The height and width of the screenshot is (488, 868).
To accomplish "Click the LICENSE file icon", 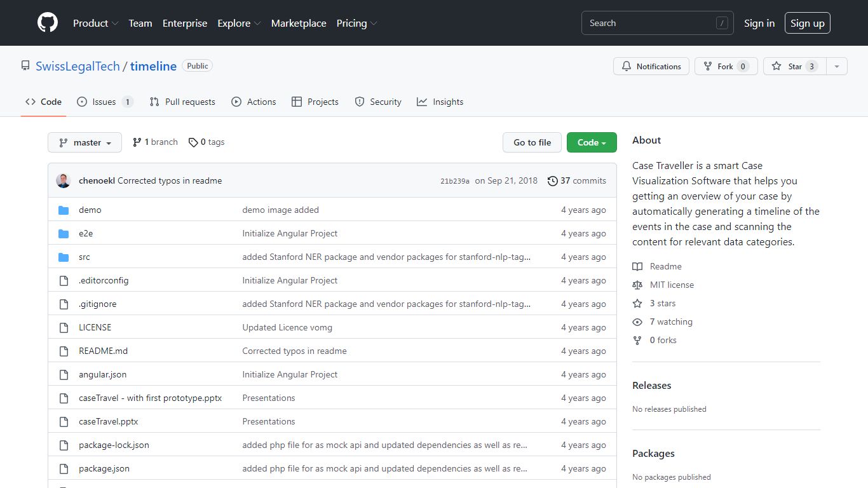I will (64, 327).
